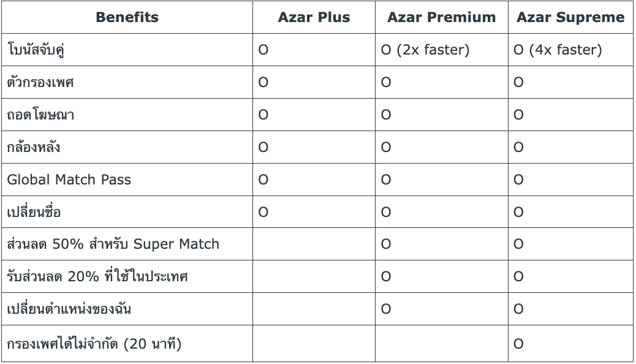Click the Super Match 50% discount label
The width and height of the screenshot is (636, 364).
(113, 245)
